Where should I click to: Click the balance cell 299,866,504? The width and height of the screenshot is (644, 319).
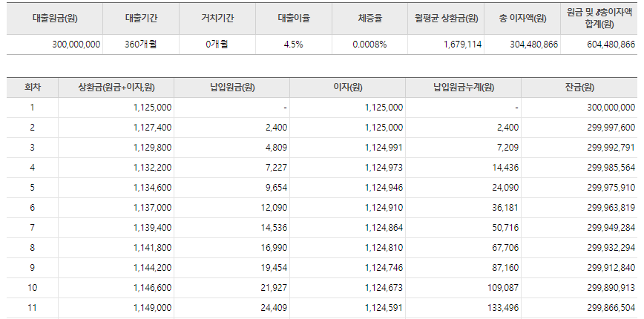611,308
